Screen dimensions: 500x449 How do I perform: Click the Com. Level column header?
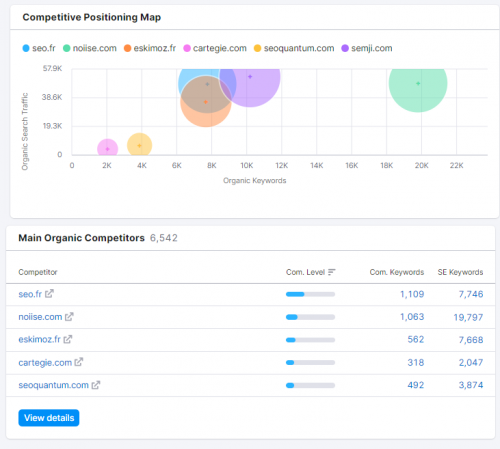click(305, 272)
